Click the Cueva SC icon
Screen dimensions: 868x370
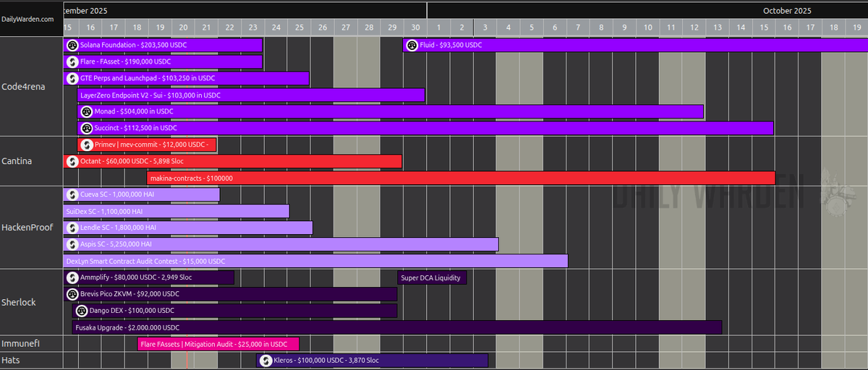tap(72, 194)
